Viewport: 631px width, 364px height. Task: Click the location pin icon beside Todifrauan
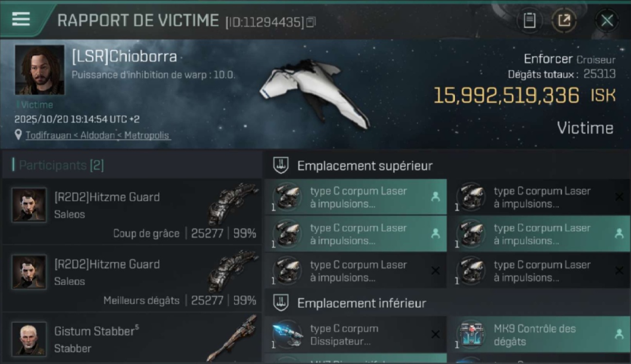click(x=18, y=135)
